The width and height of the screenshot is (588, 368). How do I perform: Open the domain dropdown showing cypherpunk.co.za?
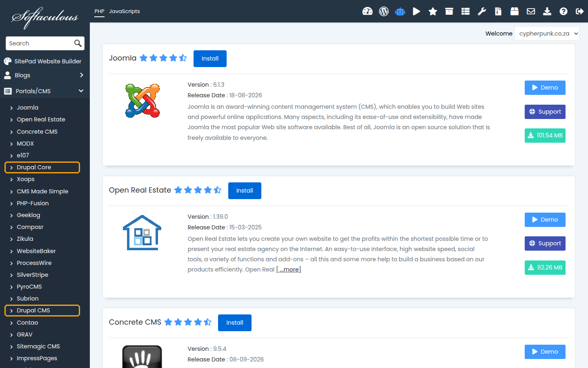[x=547, y=34]
